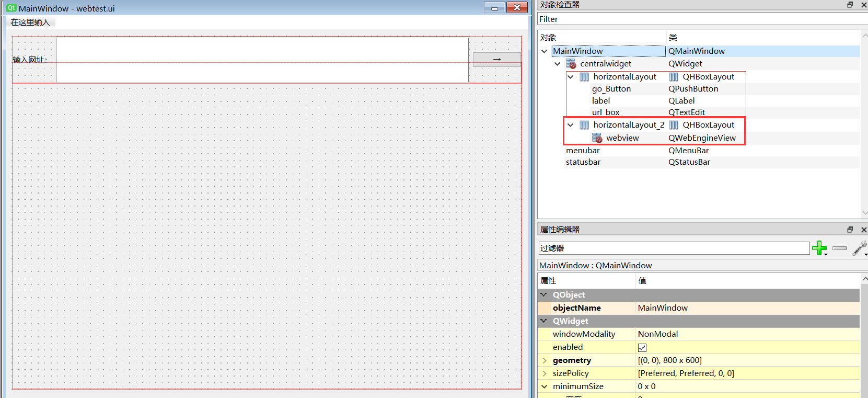Select menubar row in object tree
The image size is (868, 398).
583,151
